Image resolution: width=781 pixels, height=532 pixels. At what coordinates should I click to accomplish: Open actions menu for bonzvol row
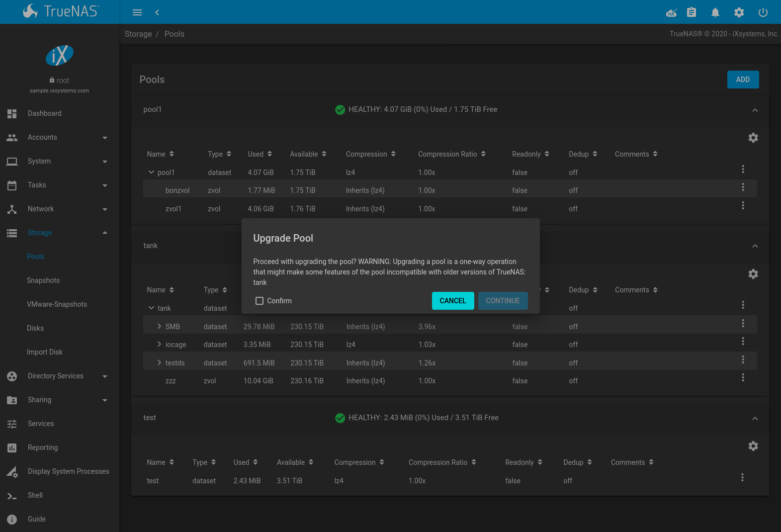[743, 187]
